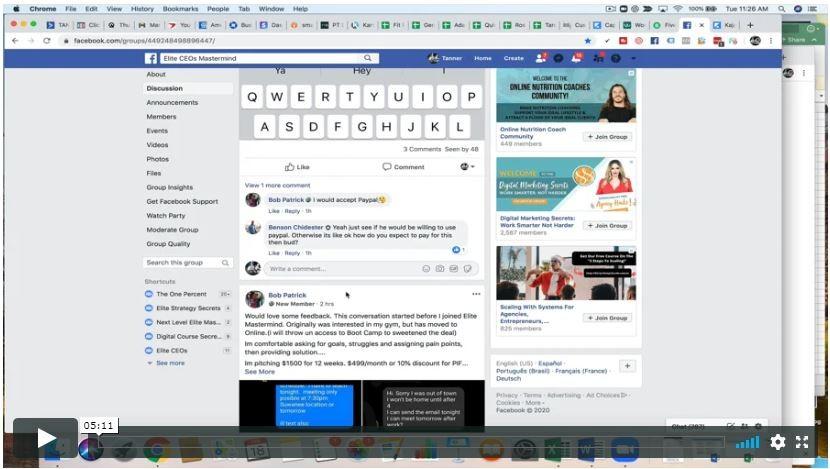Like the keyboard image post
This screenshot has width=830, height=469.
297,167
